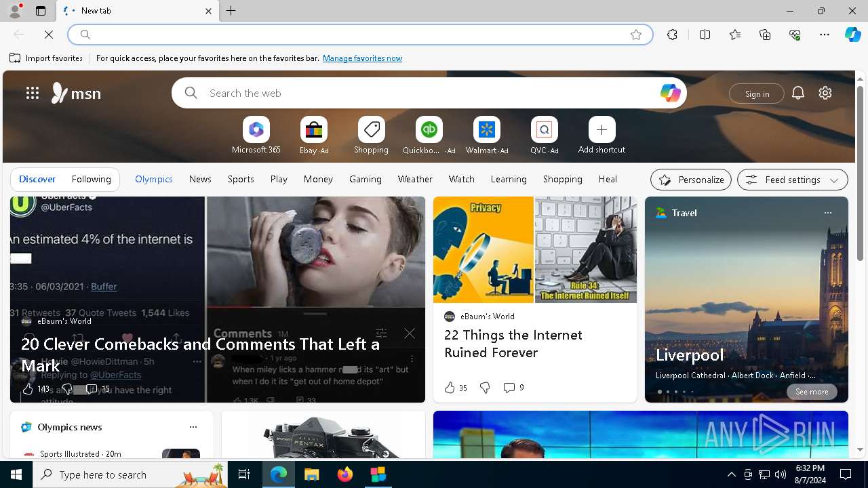Viewport: 868px width, 488px height.
Task: Open Copilot sidebar icon
Action: (x=852, y=35)
